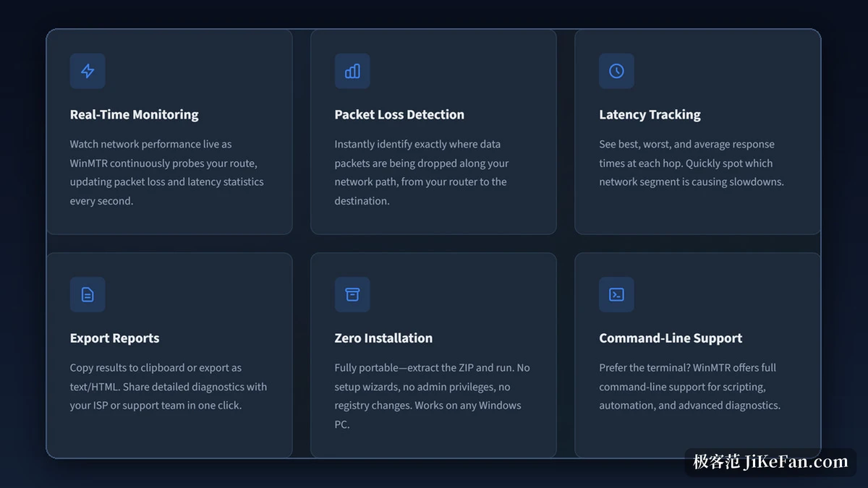The width and height of the screenshot is (868, 488).
Task: Click the "Zero Installation" heading
Action: click(x=383, y=338)
